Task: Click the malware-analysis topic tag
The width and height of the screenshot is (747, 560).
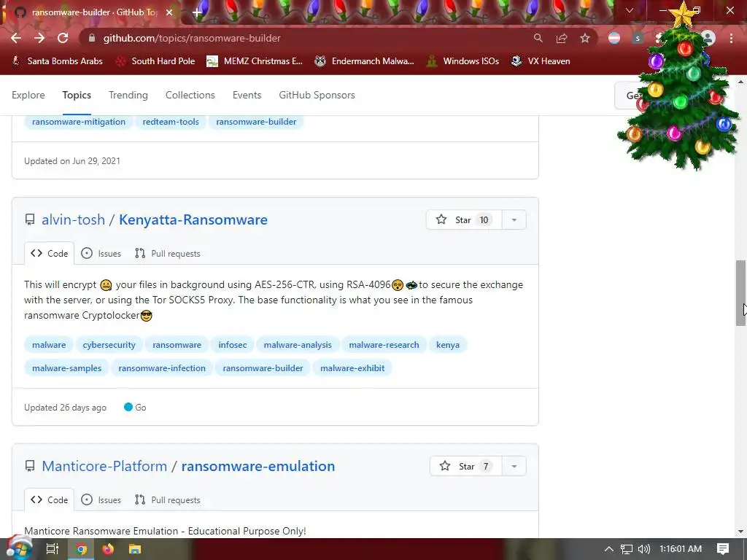Action: click(x=298, y=345)
